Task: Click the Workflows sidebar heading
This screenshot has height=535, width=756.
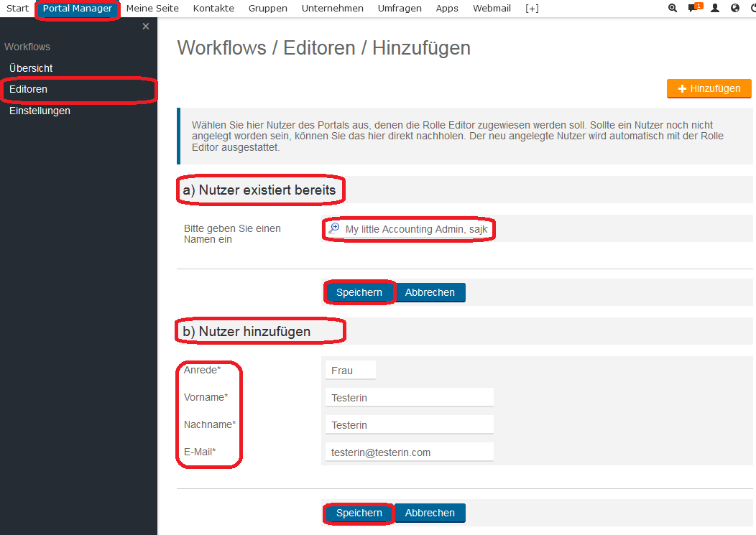Action: pyautogui.click(x=27, y=47)
